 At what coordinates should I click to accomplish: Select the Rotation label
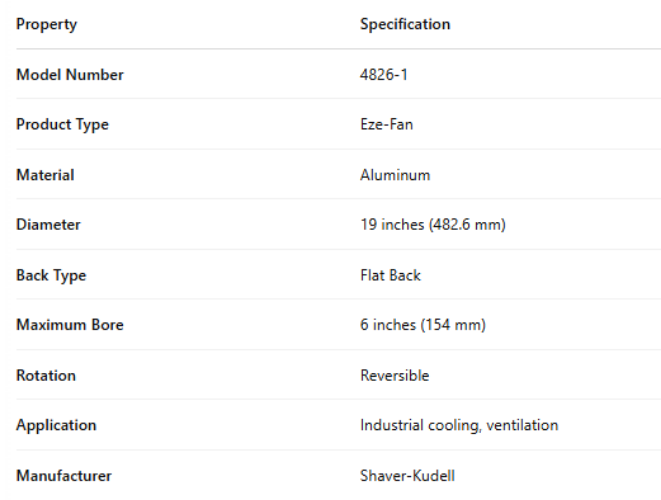point(46,376)
